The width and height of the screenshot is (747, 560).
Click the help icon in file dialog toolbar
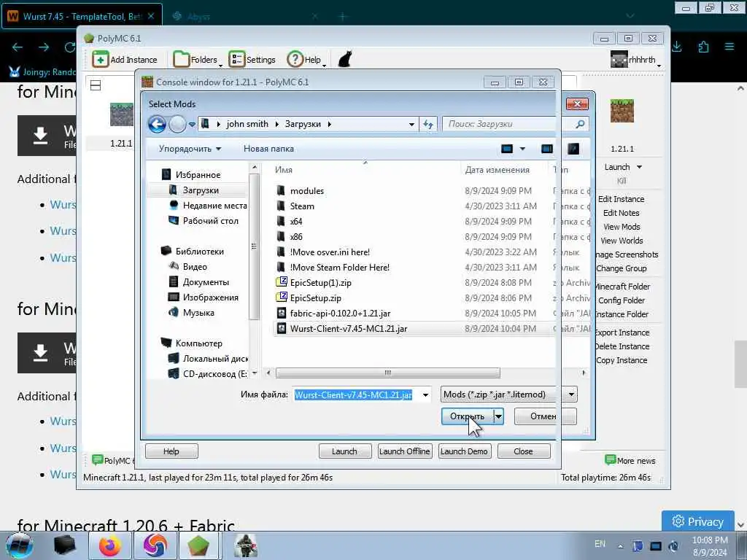click(x=573, y=149)
